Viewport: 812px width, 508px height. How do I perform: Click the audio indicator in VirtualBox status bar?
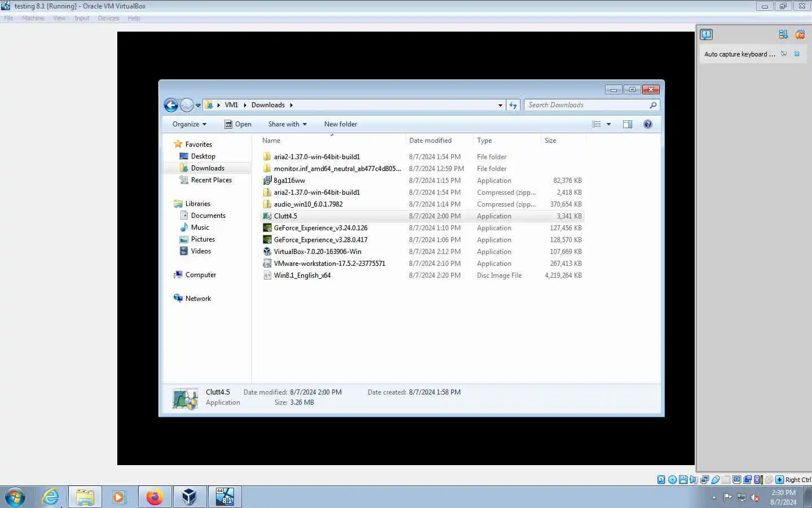[x=694, y=480]
